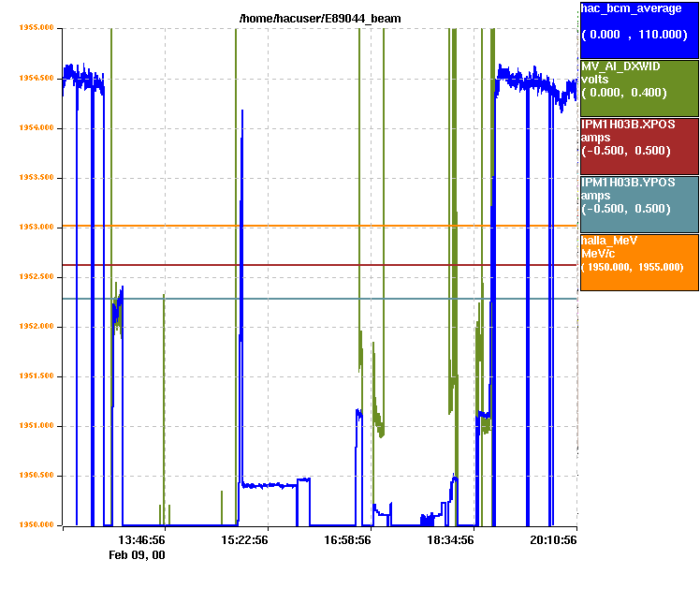The height and width of the screenshot is (589, 700).
Task: Click the 15:22:56 time axis label
Action: pyautogui.click(x=245, y=540)
